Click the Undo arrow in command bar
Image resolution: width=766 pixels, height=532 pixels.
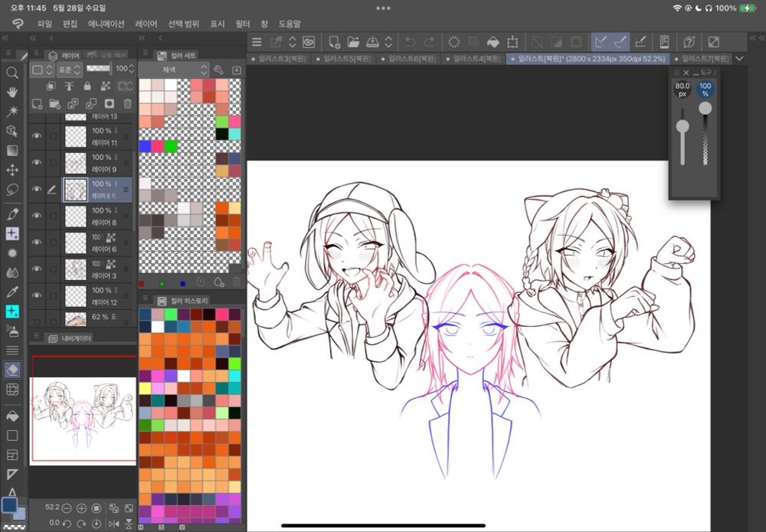pyautogui.click(x=410, y=42)
